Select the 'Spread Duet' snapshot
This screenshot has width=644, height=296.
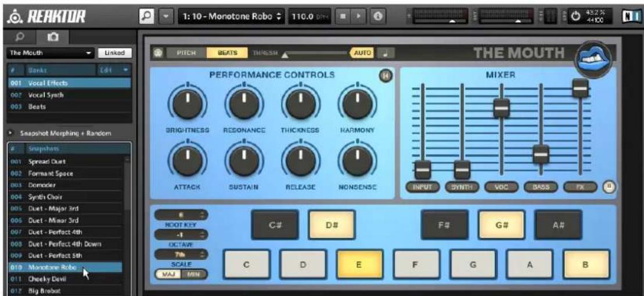tap(65, 162)
